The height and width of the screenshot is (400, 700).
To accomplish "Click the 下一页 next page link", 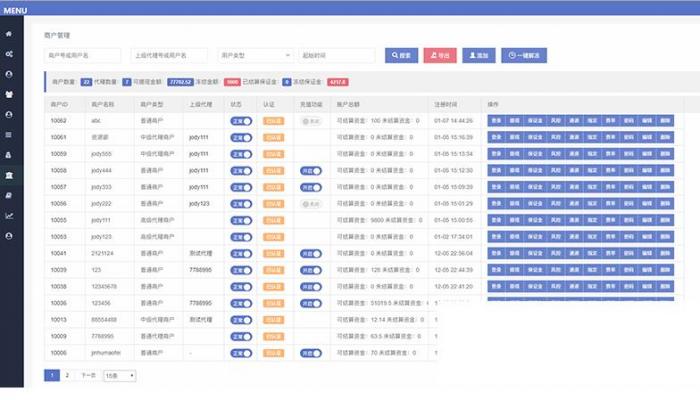I will coord(88,376).
